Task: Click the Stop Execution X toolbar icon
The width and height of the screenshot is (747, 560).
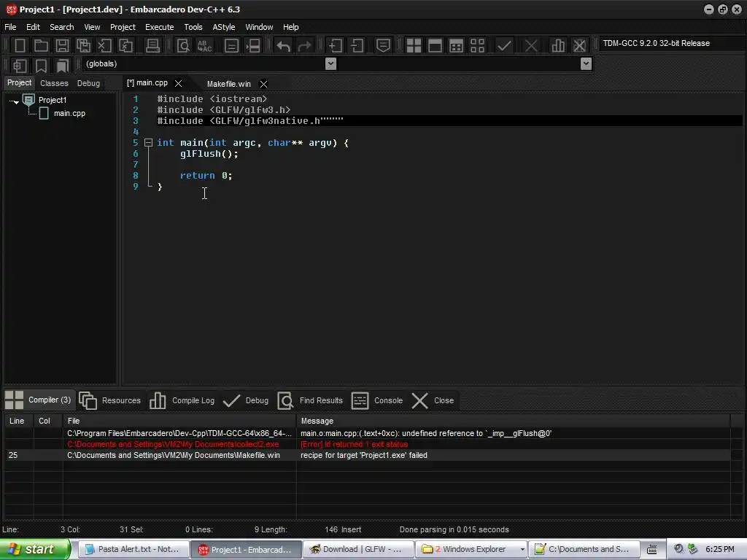Action: pyautogui.click(x=531, y=46)
